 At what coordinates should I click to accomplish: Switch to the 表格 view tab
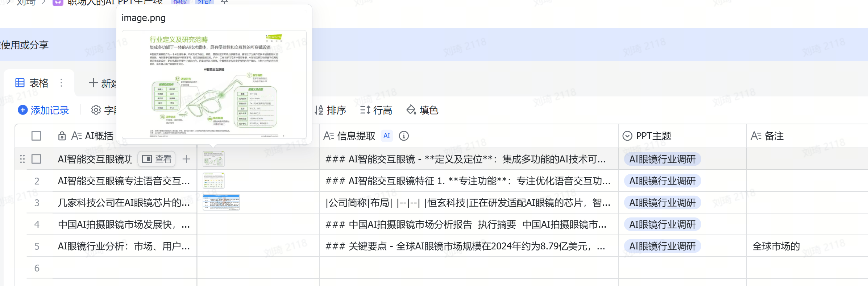coord(32,83)
